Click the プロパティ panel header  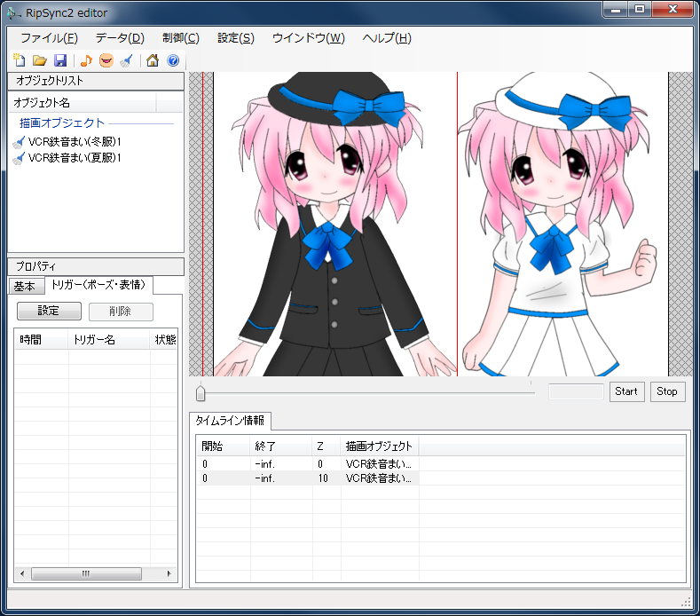point(96,266)
